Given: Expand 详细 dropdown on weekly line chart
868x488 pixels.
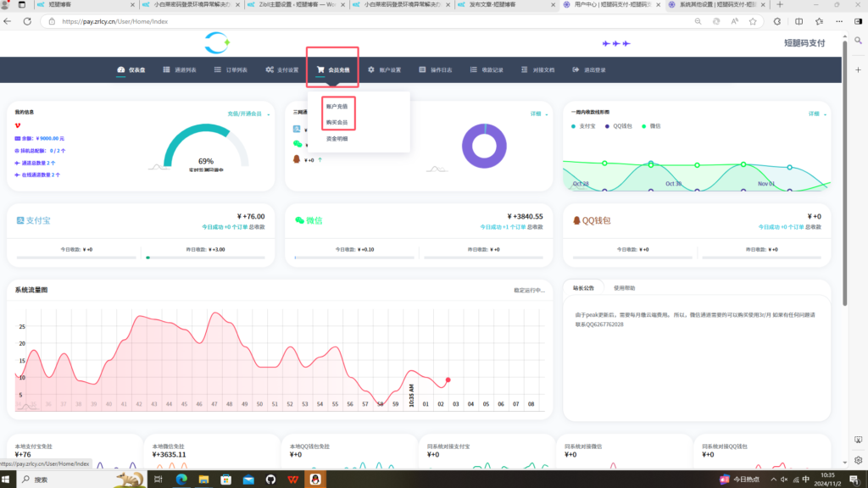Looking at the screenshot, I should [x=817, y=114].
